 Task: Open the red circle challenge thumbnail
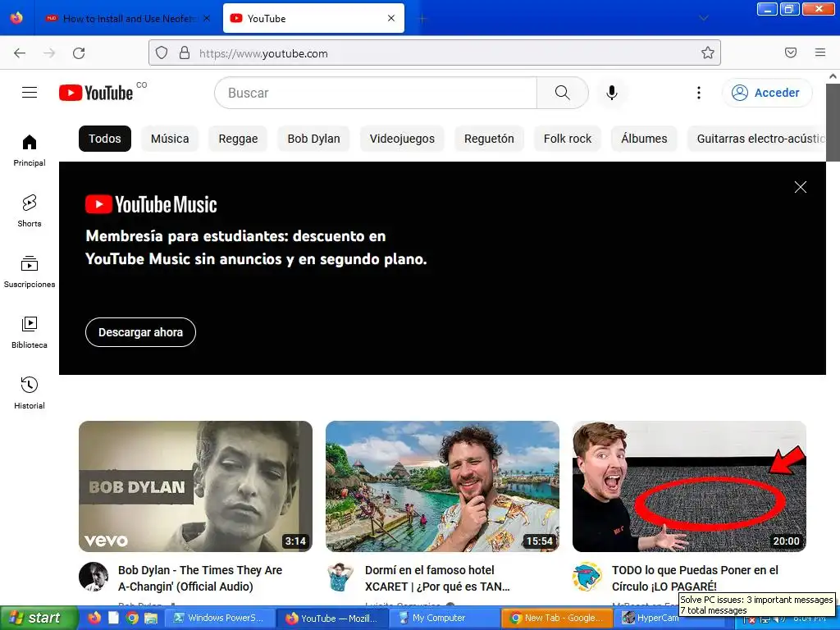pyautogui.click(x=689, y=486)
